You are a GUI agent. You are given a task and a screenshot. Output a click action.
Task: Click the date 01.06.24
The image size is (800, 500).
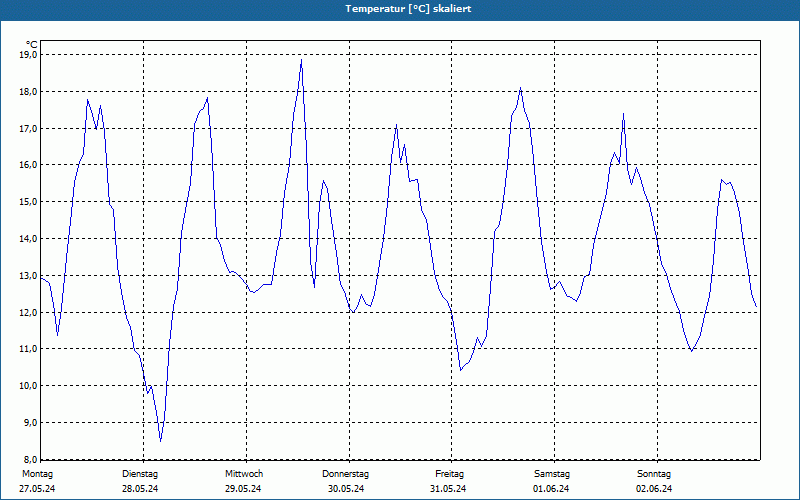(x=551, y=489)
